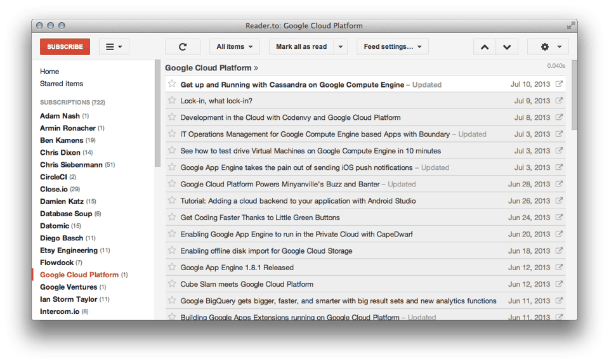Go to previous item with up arrow
609x364 pixels.
pos(485,47)
